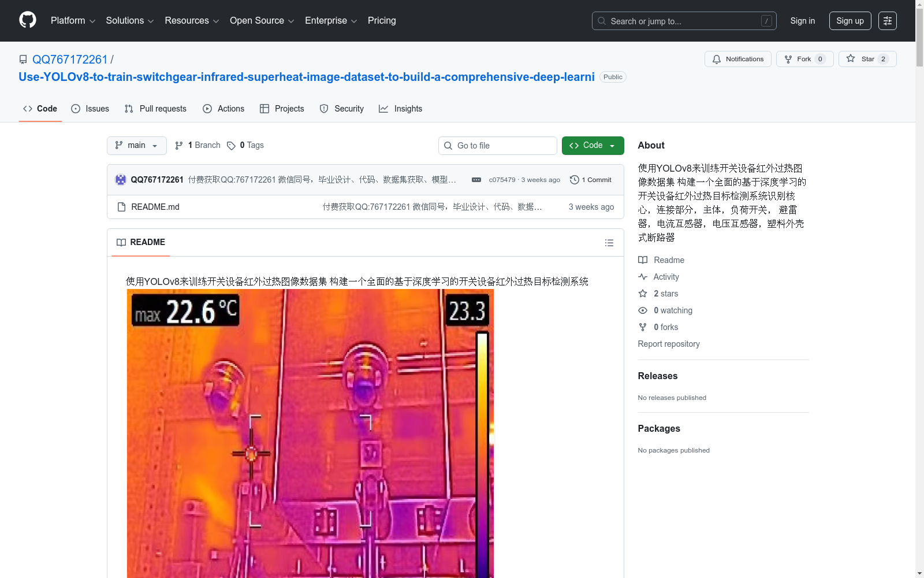
Task: Switch to the Insights tab
Action: pos(401,109)
